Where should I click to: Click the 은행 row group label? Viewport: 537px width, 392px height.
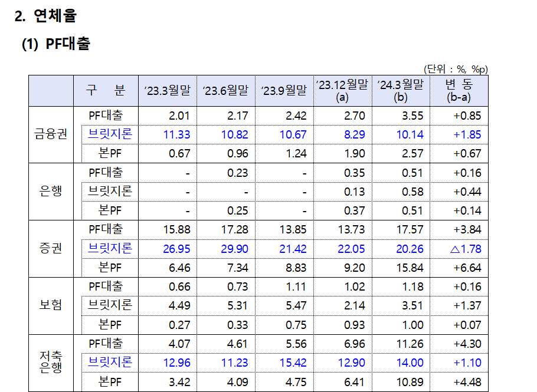[51, 192]
